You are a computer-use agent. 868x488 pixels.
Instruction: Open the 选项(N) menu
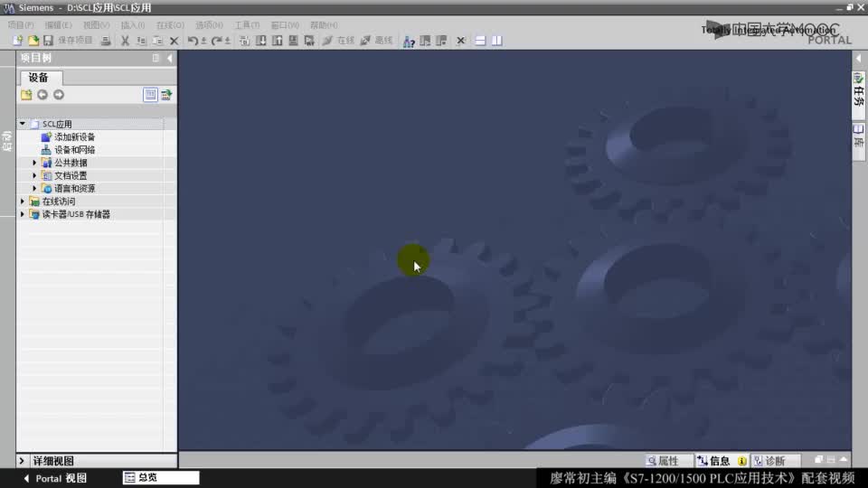(209, 25)
